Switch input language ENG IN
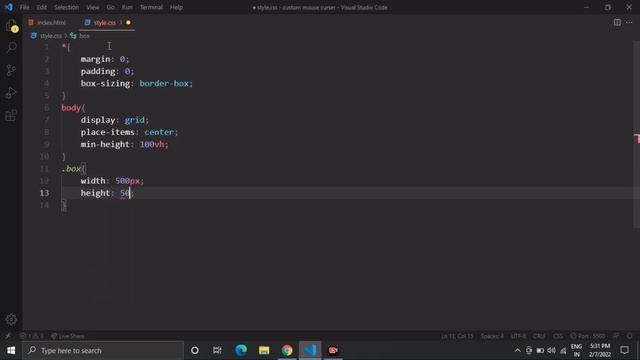The width and height of the screenshot is (640, 360). [576, 350]
